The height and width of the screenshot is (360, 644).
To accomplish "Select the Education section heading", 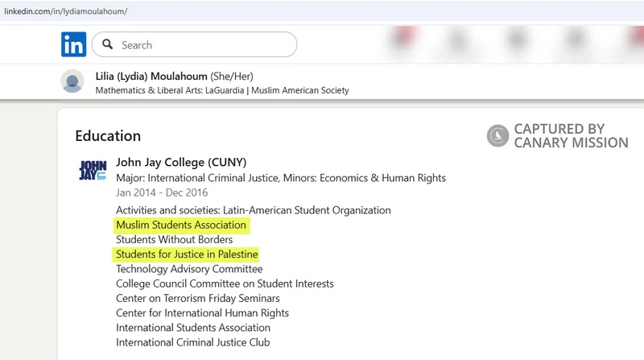I will click(x=108, y=135).
